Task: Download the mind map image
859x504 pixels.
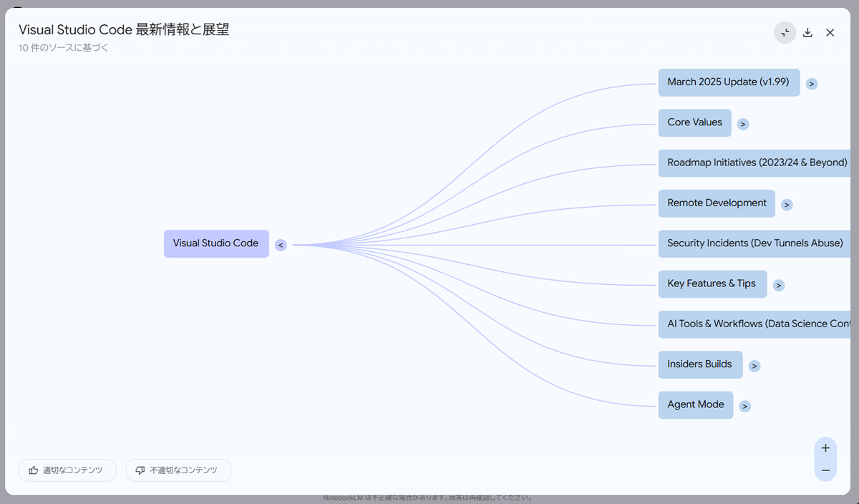Action: click(807, 32)
